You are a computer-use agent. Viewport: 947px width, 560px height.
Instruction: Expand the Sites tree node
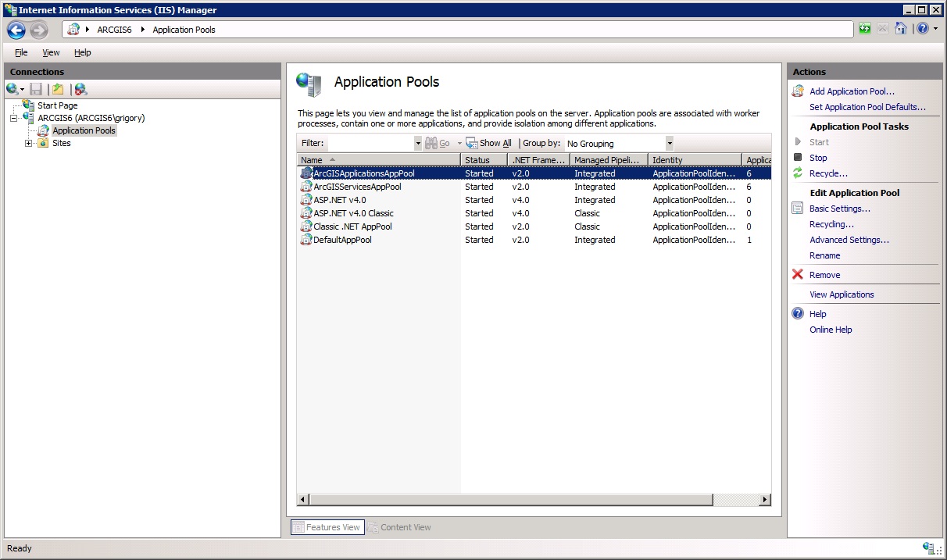[x=29, y=143]
